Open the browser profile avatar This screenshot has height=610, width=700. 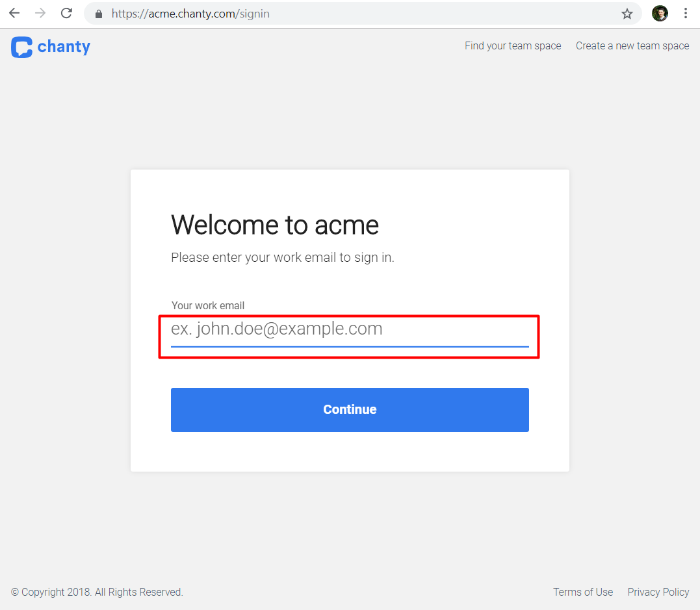(660, 14)
